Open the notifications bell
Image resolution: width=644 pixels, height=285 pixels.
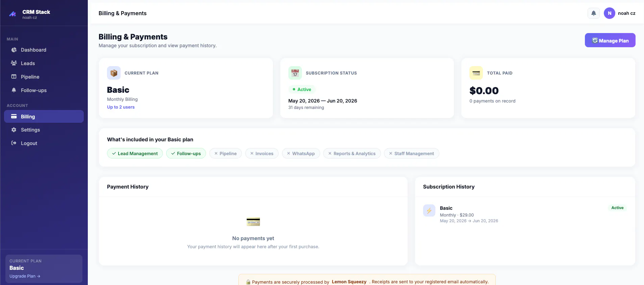pyautogui.click(x=593, y=13)
